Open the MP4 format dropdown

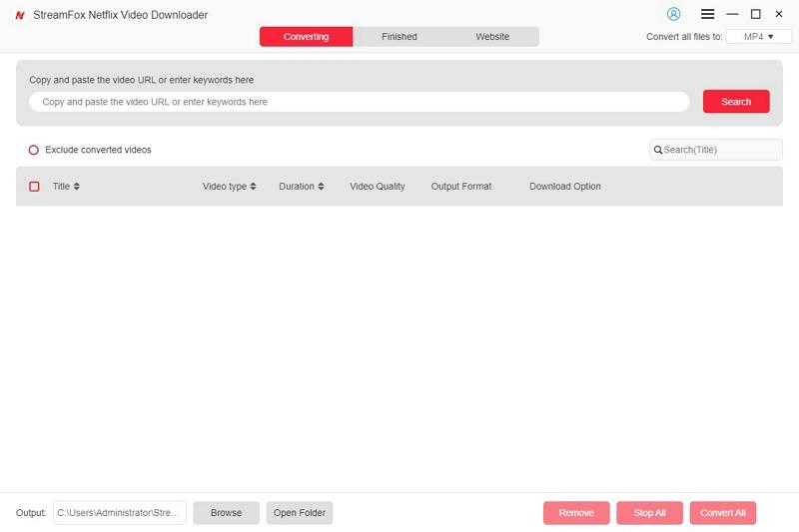pyautogui.click(x=758, y=37)
